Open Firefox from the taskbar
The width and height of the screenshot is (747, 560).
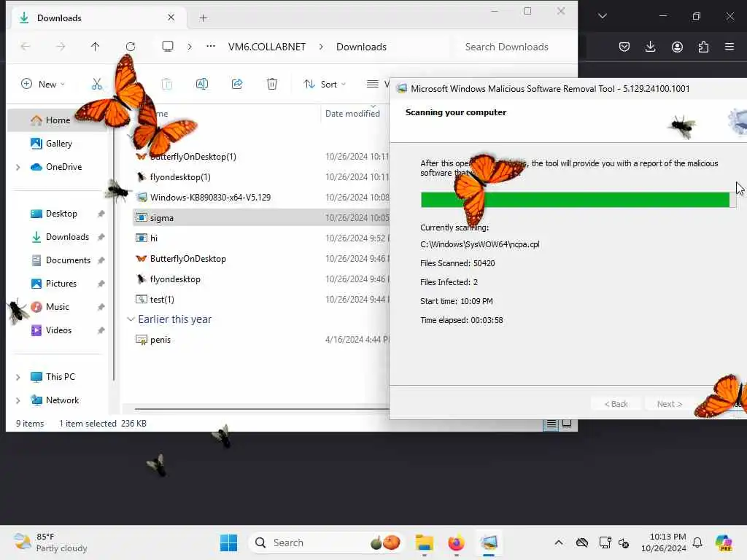click(456, 542)
